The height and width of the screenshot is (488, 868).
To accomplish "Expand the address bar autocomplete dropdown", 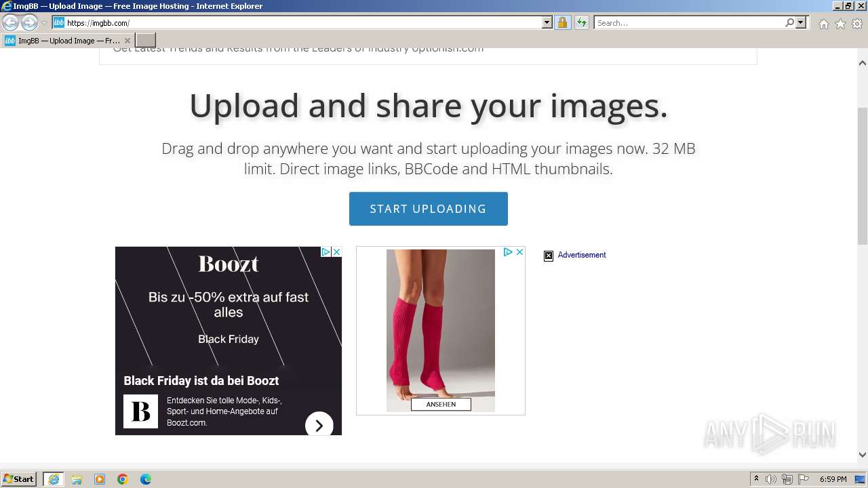I will point(547,22).
